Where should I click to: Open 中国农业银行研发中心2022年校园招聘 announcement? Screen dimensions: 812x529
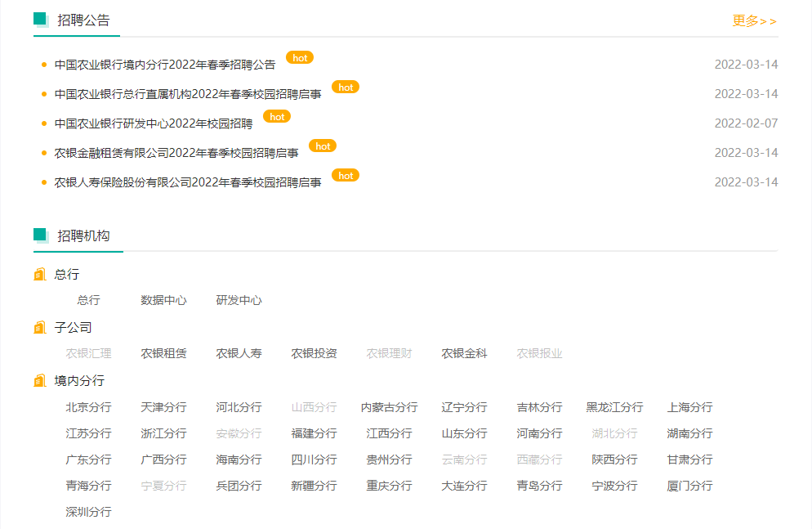click(x=154, y=123)
